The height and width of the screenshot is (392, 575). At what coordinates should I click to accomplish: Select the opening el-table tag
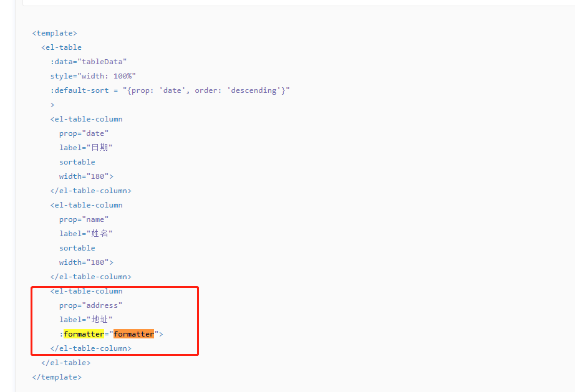[x=61, y=47]
